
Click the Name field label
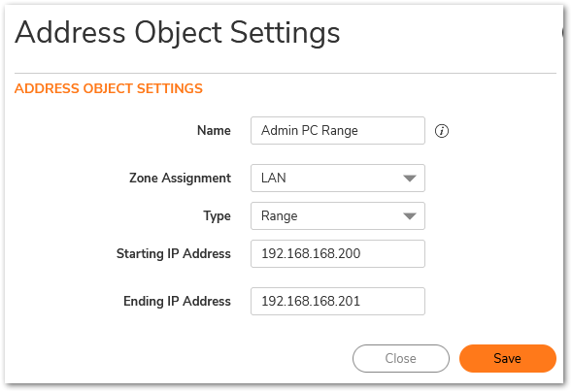pyautogui.click(x=214, y=130)
